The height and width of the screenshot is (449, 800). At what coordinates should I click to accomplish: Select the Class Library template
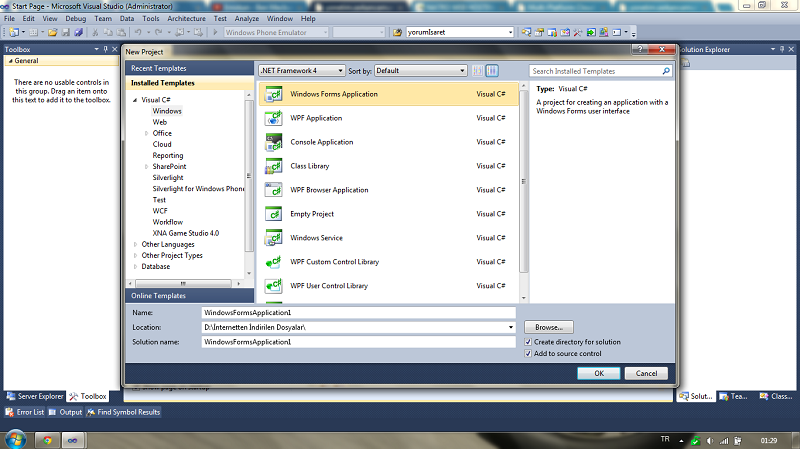[388, 166]
